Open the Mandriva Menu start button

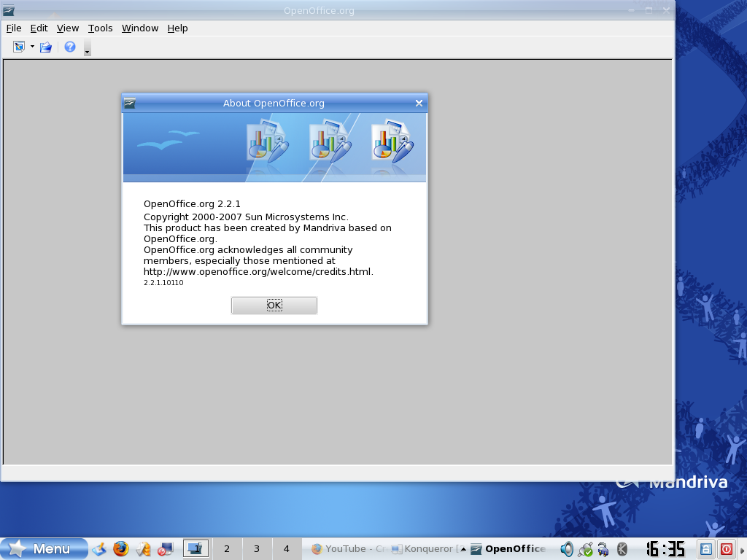[44, 548]
